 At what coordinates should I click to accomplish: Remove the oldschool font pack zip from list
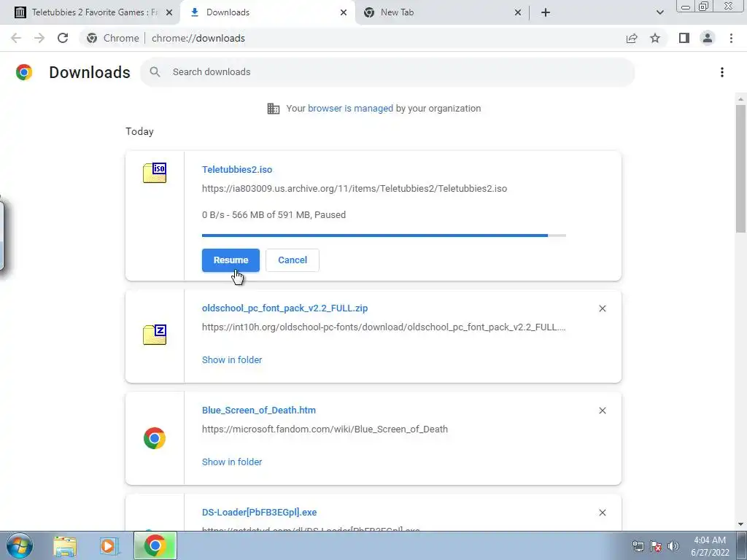point(602,308)
